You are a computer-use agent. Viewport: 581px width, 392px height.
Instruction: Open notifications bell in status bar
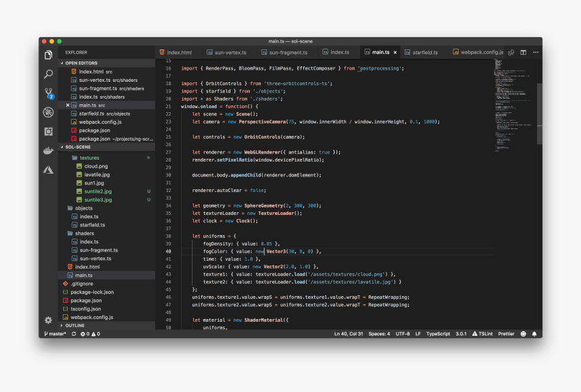(534, 334)
